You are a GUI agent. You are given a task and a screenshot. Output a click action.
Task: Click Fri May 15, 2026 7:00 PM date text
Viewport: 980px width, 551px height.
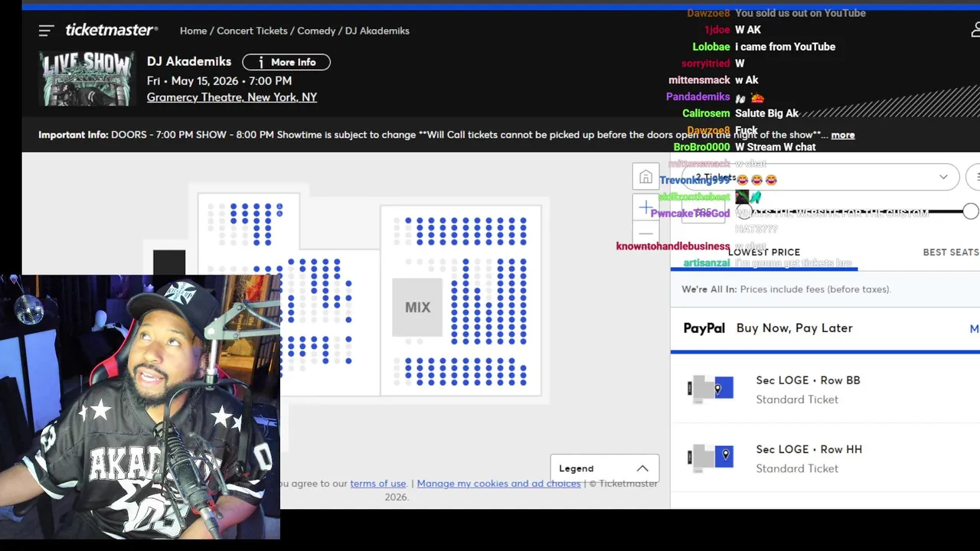point(219,80)
